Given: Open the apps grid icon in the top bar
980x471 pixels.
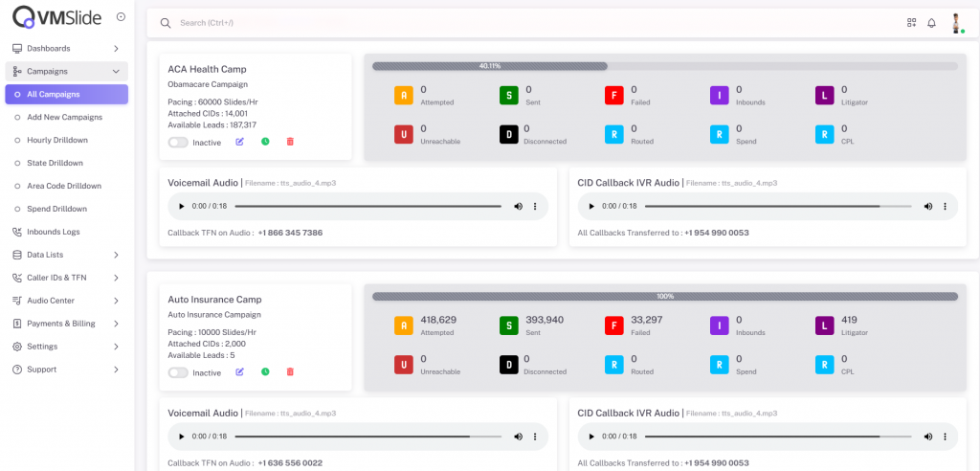Looking at the screenshot, I should (911, 23).
